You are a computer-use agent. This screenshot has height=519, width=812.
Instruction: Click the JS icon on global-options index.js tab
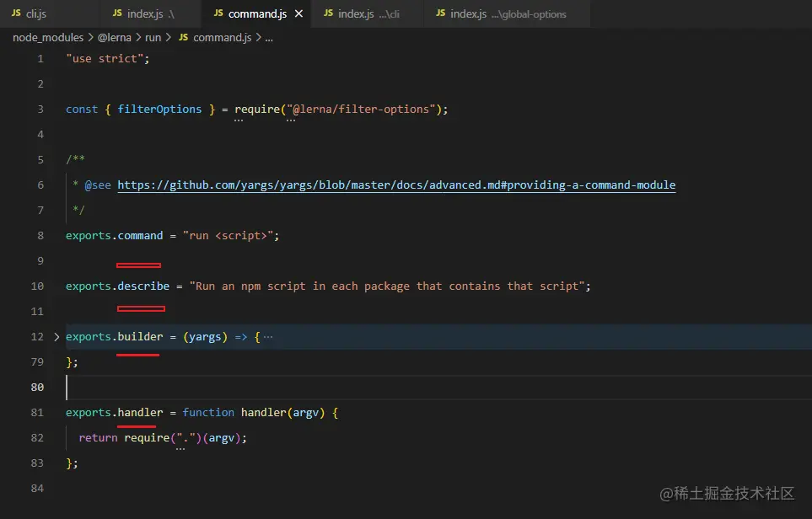click(x=440, y=13)
